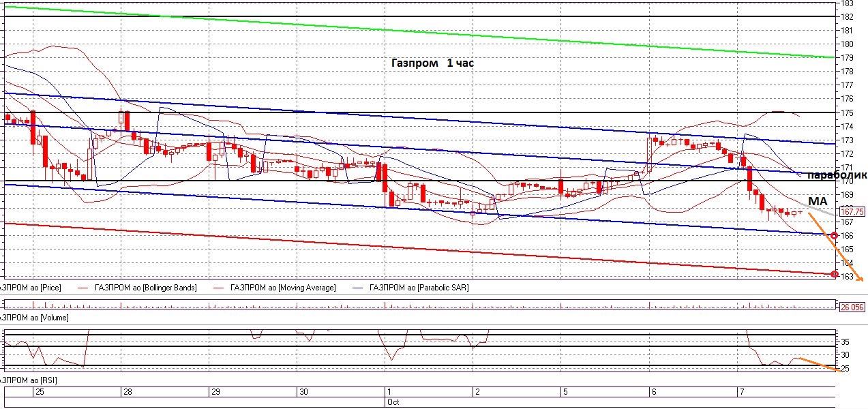This screenshot has height=409, width=868.
Task: Click the 169 price axis value
Action: (x=848, y=194)
